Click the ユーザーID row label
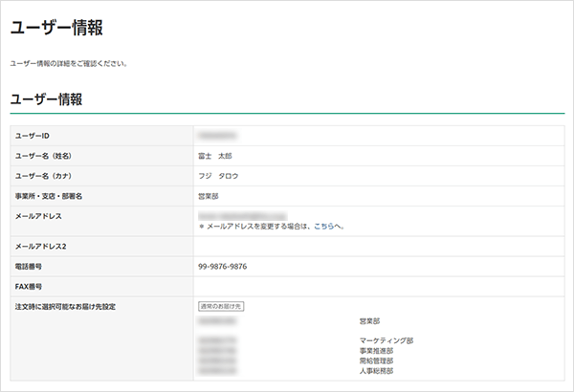 point(33,136)
